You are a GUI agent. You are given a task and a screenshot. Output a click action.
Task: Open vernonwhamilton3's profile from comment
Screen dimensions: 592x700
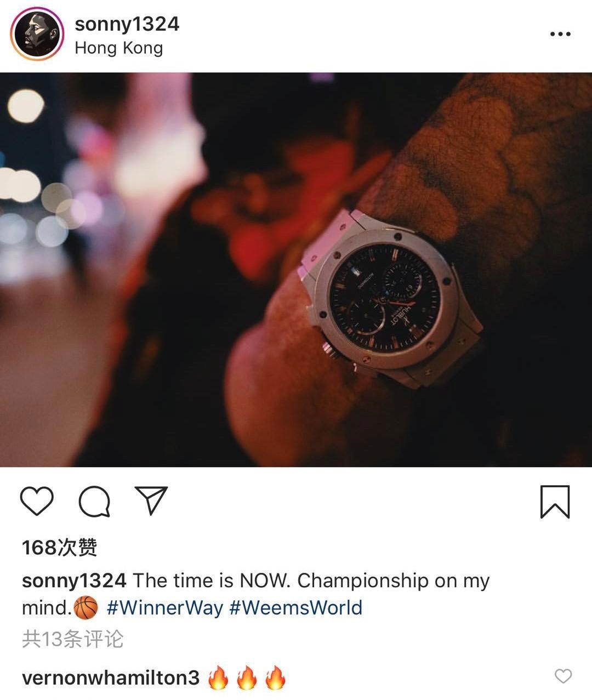click(x=111, y=678)
